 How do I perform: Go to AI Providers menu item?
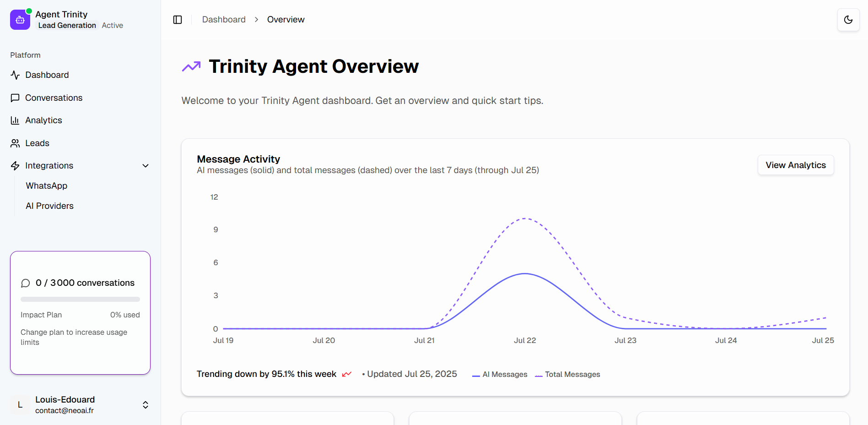click(49, 206)
